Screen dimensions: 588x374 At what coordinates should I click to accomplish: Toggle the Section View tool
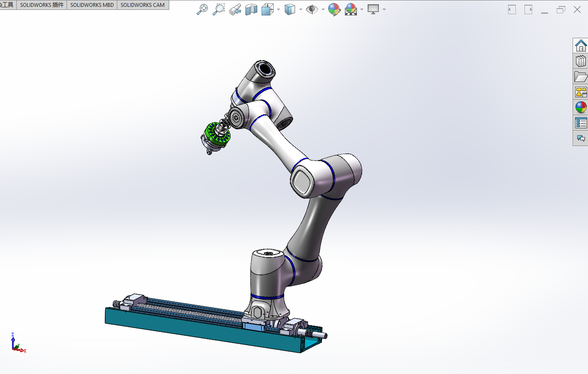tap(251, 9)
